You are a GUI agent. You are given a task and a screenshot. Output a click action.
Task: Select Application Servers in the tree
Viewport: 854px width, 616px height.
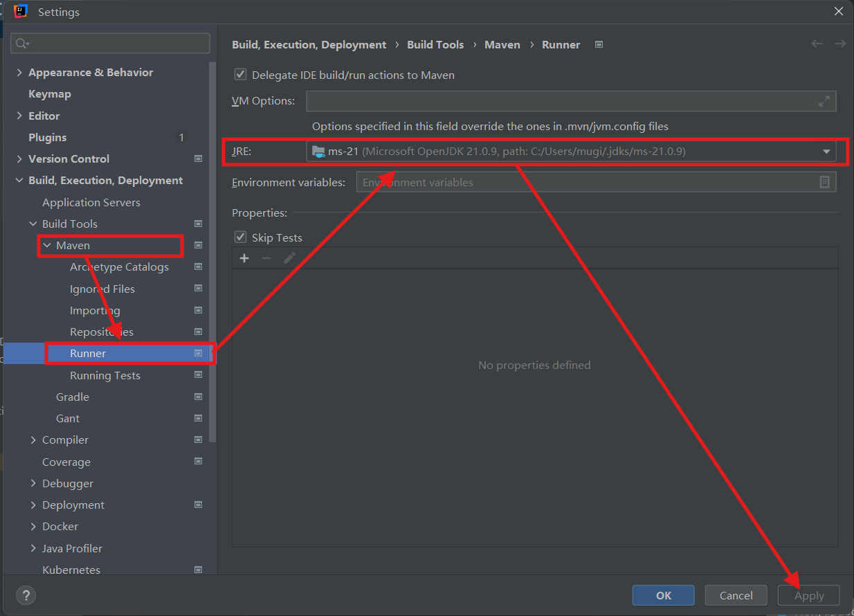point(91,202)
